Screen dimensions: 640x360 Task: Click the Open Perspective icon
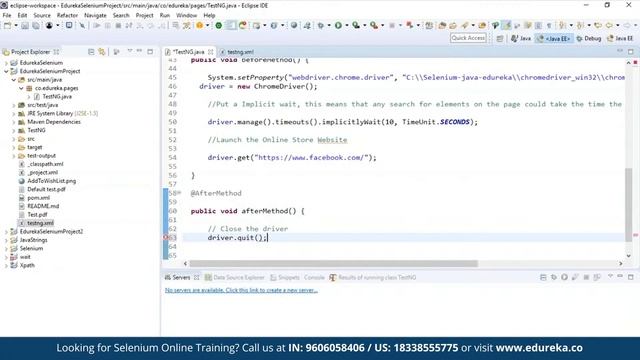click(500, 38)
